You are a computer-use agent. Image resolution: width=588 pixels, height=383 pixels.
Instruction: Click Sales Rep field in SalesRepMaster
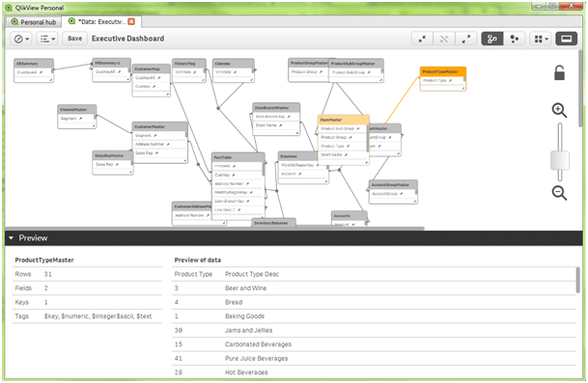point(112,165)
